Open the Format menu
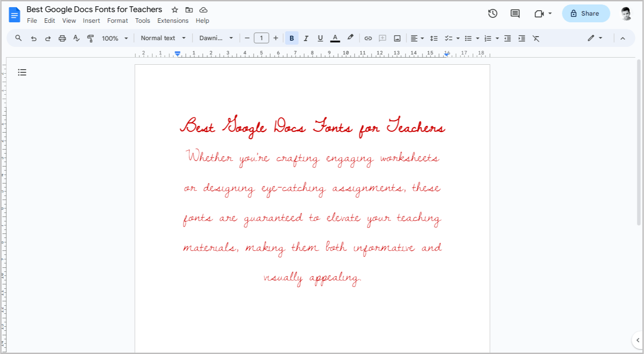 point(117,21)
